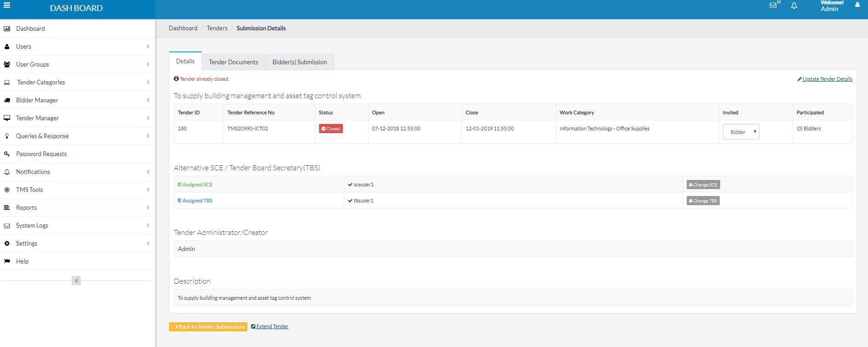Click the open date 07-12-2018 12:55:00
Screen dimensions: 868x347
[396, 129]
